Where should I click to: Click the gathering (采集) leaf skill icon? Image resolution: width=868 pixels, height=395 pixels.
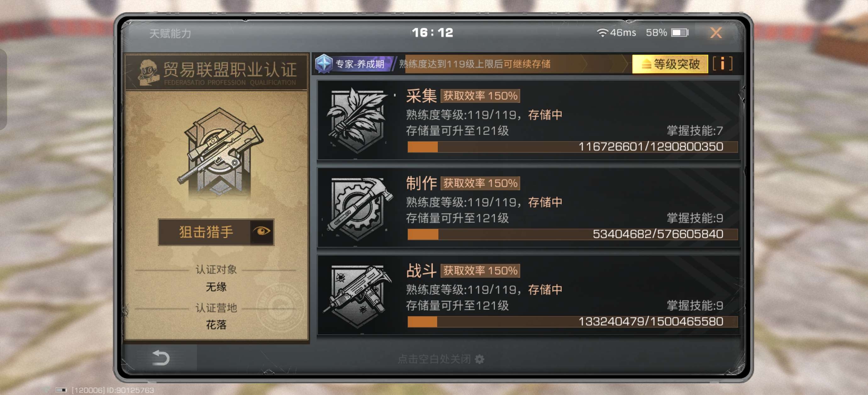pyautogui.click(x=358, y=120)
